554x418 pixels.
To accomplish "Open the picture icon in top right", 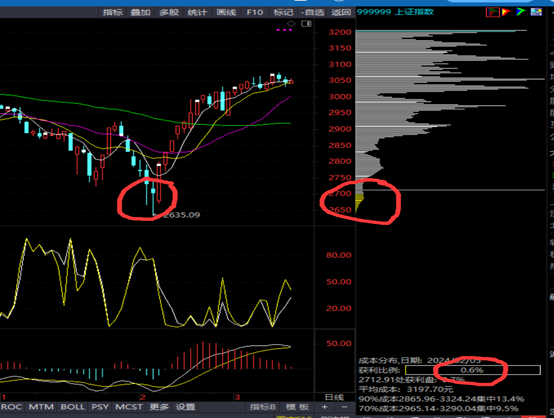I will point(536,12).
